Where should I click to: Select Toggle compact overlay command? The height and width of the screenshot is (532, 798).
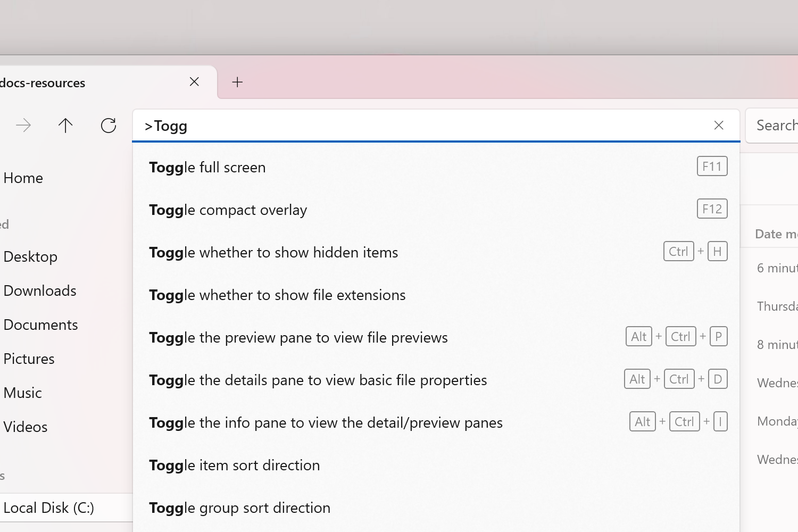(228, 210)
